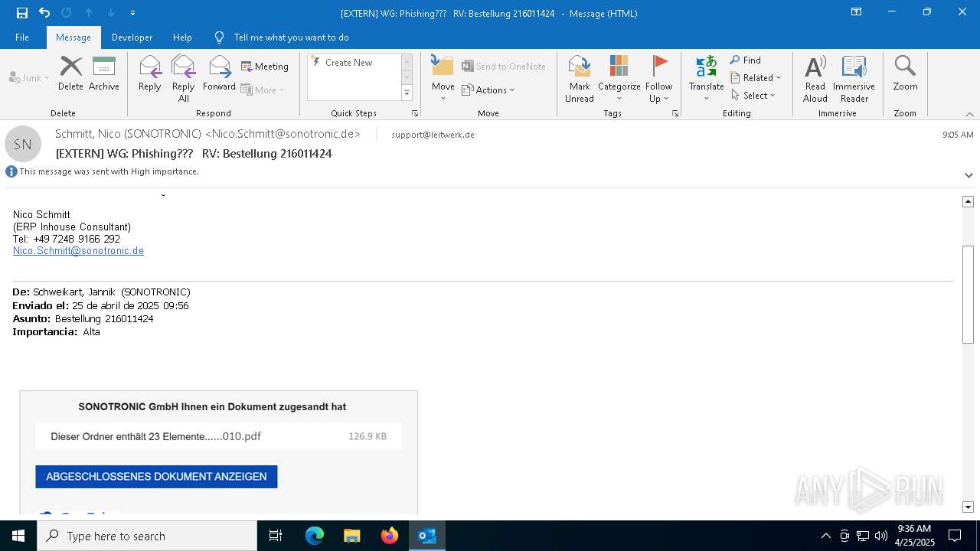Open Nico.Schmitt@sonotronic.de email link
Viewport: 980px width, 551px height.
click(x=78, y=251)
